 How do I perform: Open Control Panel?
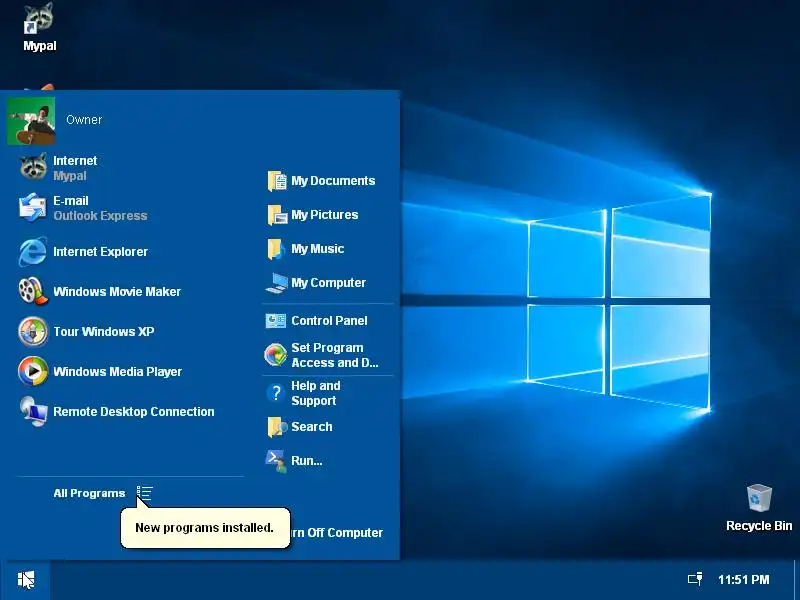316,320
